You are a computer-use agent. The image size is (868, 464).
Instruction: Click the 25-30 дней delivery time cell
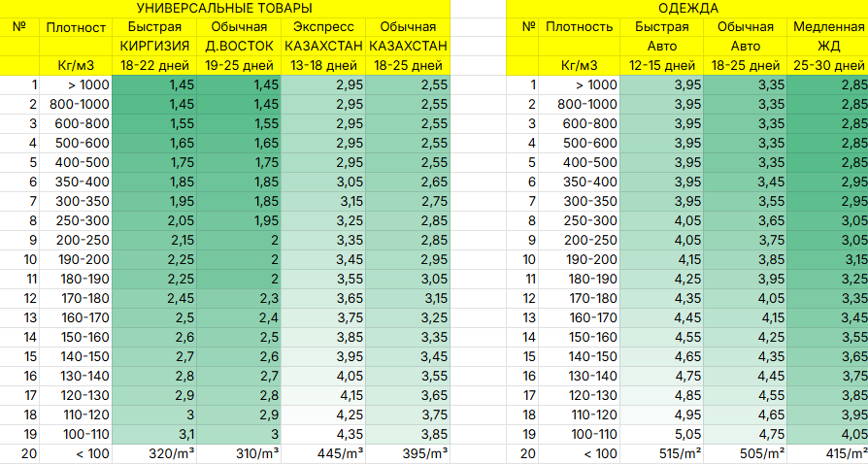tap(828, 65)
